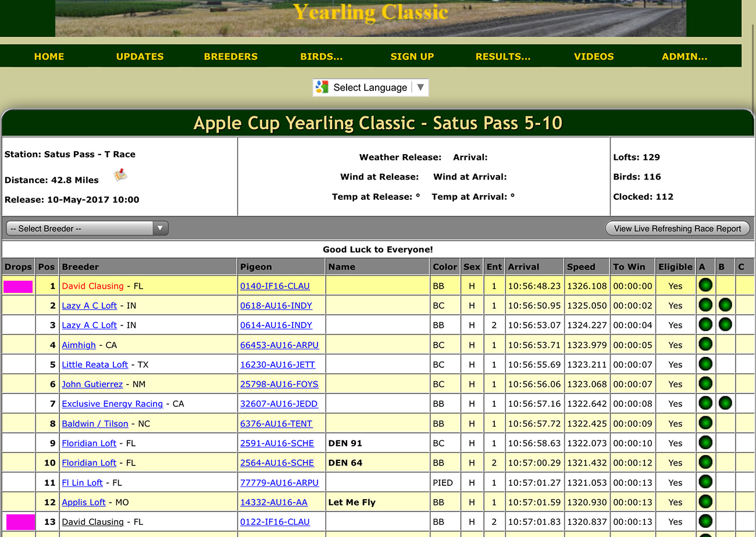The height and width of the screenshot is (537, 756).
Task: Expand the Select Language dropdown arrow
Action: [421, 88]
